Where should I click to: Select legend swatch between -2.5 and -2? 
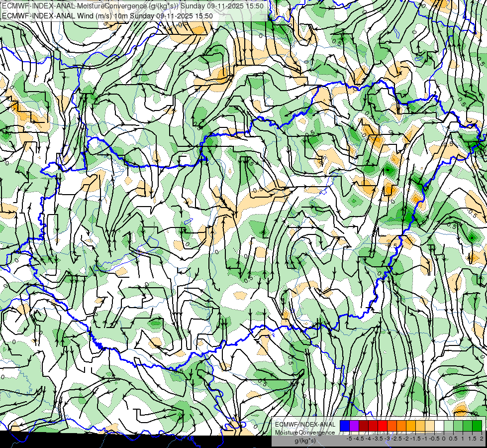pyautogui.click(x=401, y=426)
